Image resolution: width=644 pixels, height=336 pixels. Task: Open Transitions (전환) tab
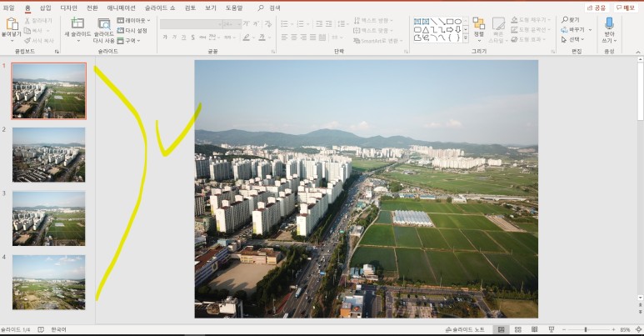(92, 8)
